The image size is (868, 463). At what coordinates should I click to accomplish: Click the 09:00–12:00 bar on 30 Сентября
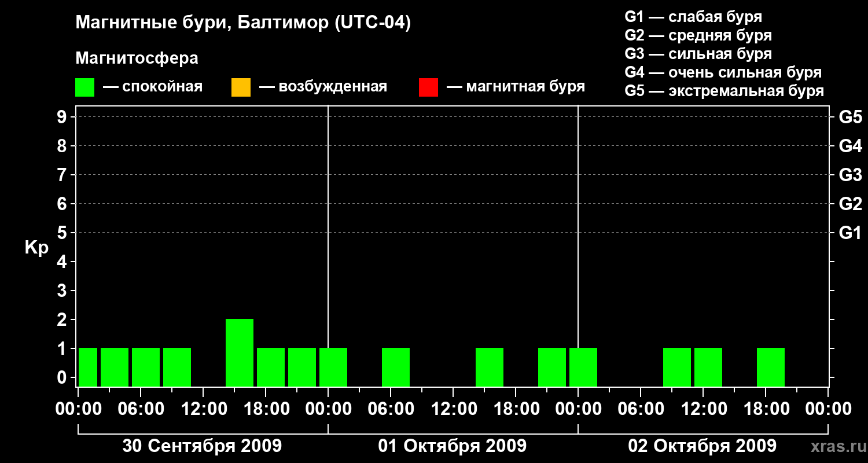point(177,367)
